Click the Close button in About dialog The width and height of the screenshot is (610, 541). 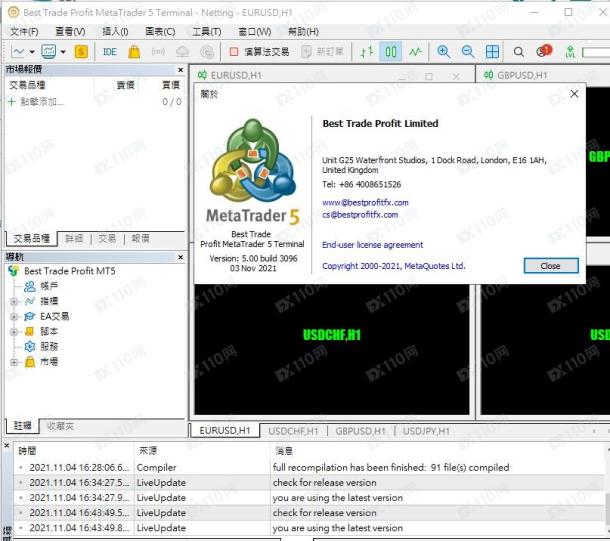(550, 266)
